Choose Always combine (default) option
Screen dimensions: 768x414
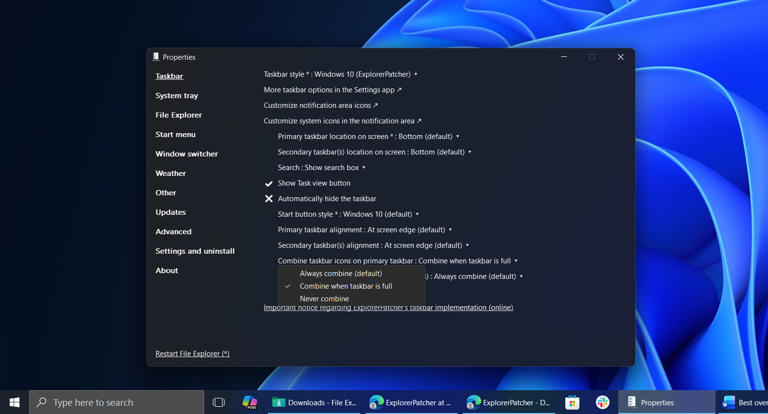tap(340, 273)
